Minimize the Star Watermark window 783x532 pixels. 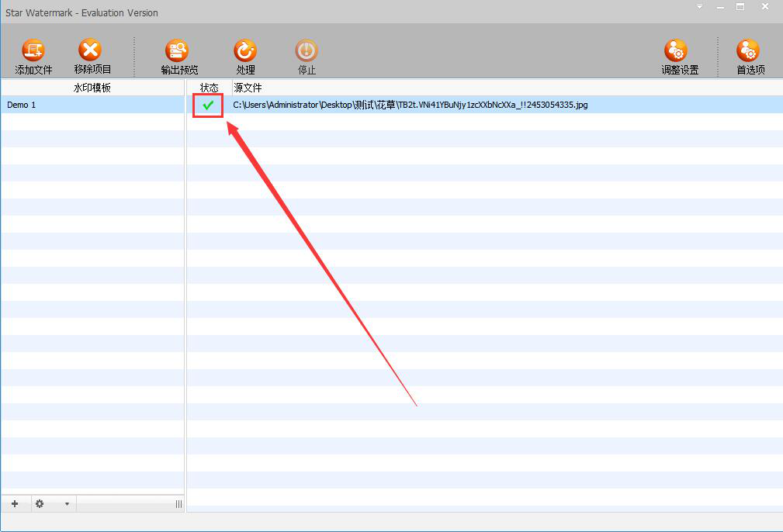(x=720, y=7)
